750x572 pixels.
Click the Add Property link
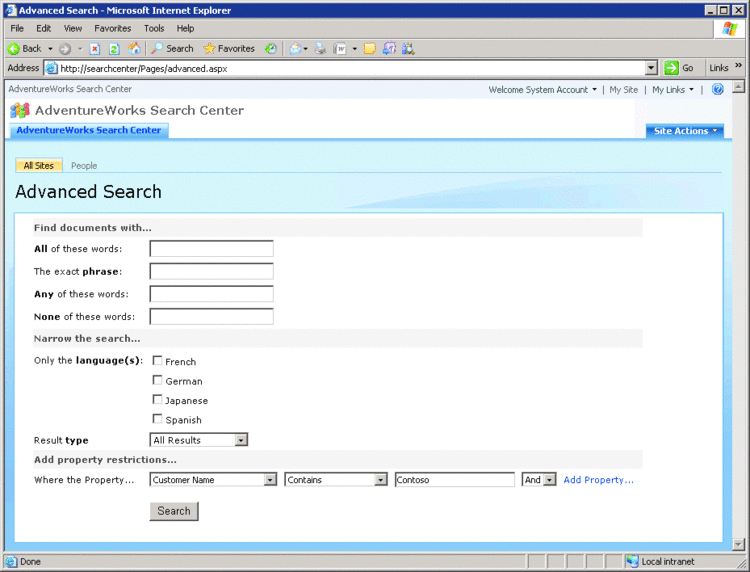(598, 480)
